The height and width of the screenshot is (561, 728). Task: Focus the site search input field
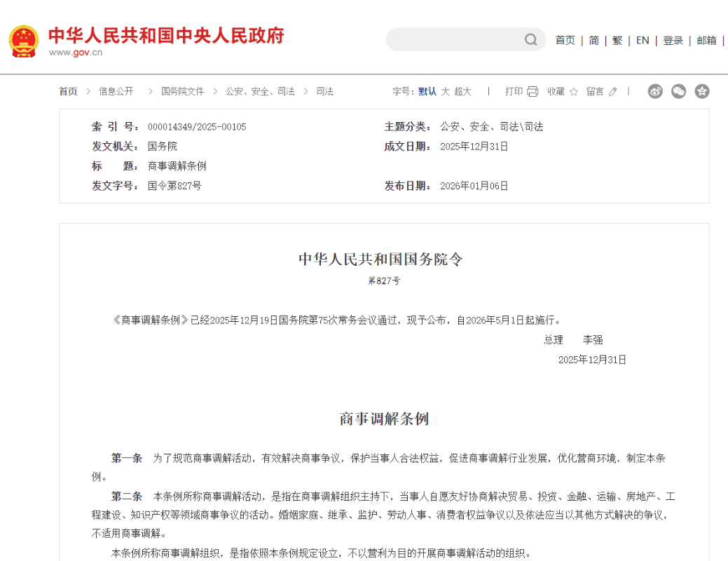pyautogui.click(x=455, y=40)
